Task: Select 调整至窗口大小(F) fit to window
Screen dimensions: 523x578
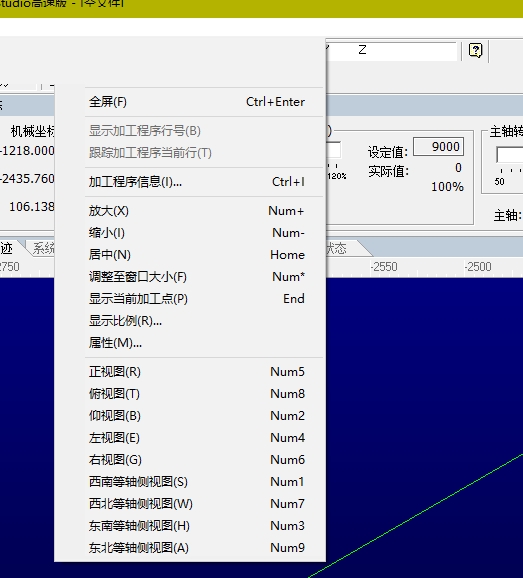Action: coord(197,277)
